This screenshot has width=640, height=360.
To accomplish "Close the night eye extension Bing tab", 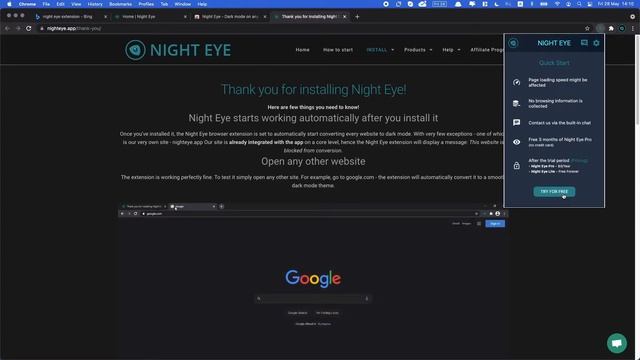I will [105, 17].
